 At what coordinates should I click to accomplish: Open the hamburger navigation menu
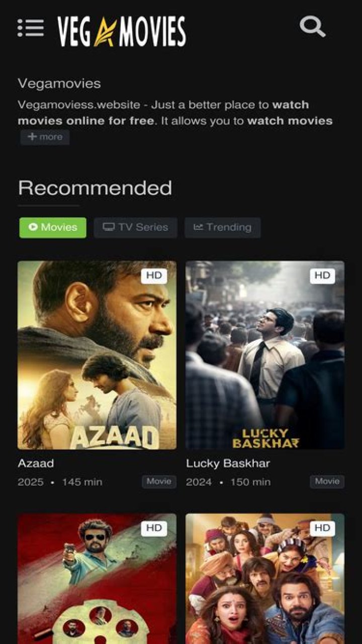[31, 27]
